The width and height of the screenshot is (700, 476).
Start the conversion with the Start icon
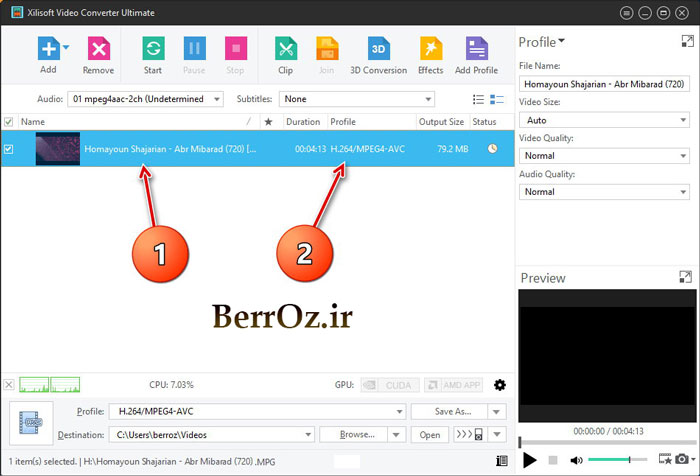click(x=153, y=50)
